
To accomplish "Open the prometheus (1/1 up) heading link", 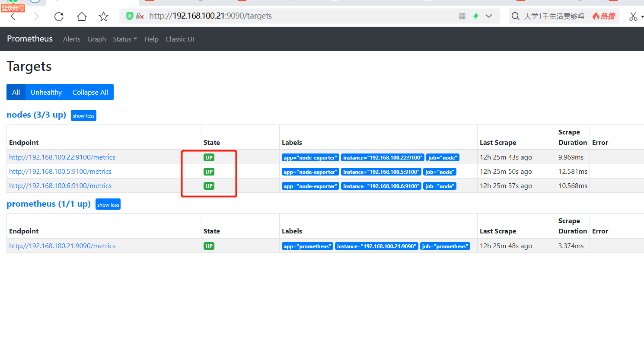I will click(49, 204).
